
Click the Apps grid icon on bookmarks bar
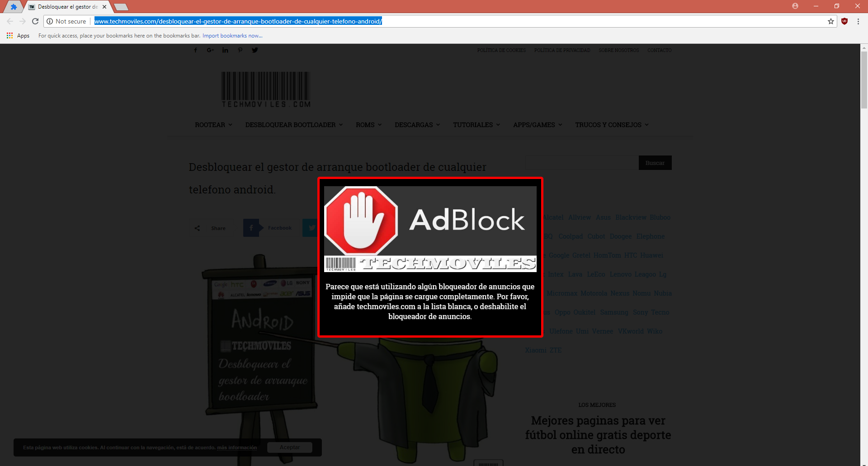9,35
